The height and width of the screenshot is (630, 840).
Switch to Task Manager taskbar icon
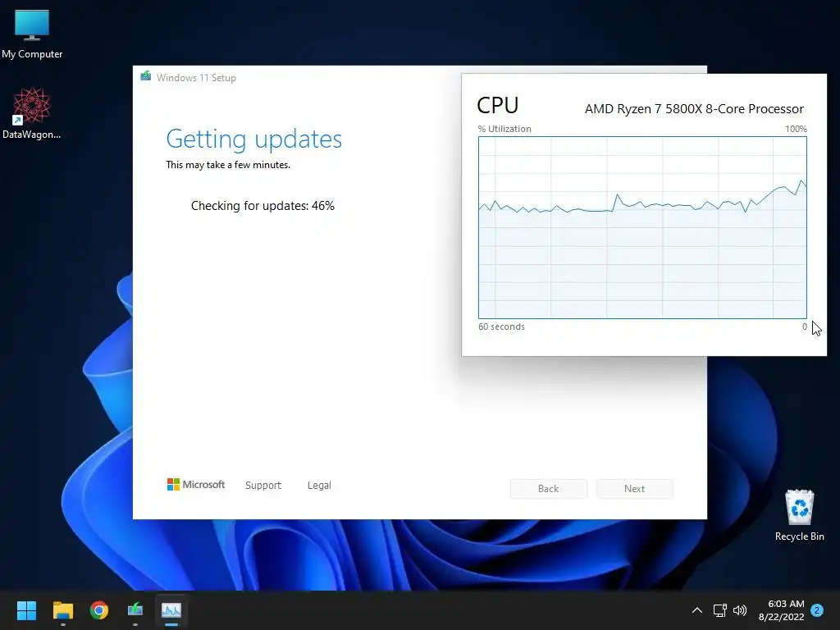click(x=171, y=610)
